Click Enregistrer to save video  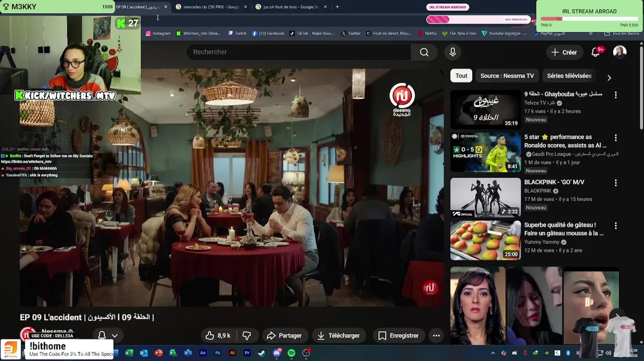click(398, 335)
